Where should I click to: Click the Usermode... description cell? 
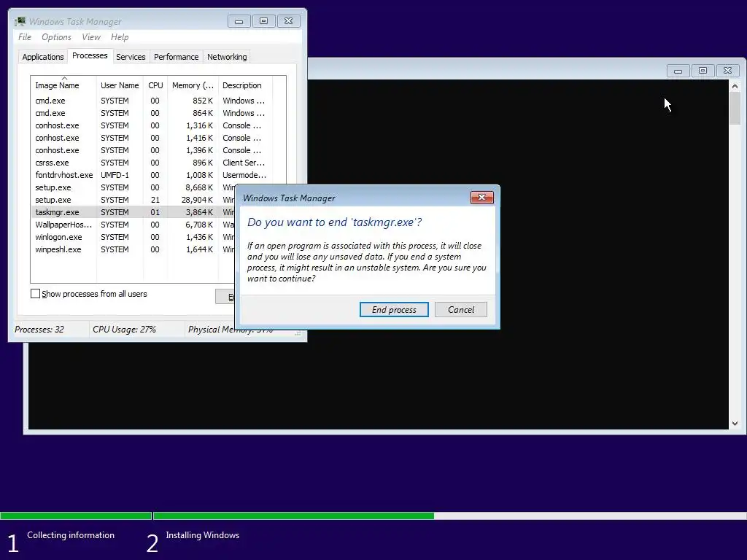[244, 175]
